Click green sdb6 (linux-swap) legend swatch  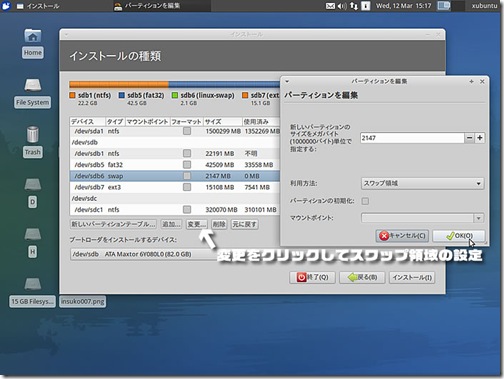click(175, 95)
